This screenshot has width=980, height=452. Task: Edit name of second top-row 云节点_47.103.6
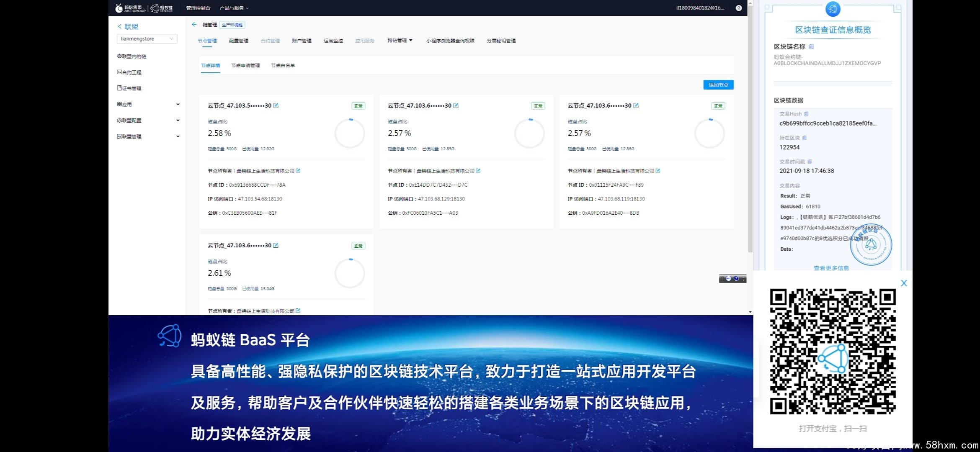(x=456, y=105)
